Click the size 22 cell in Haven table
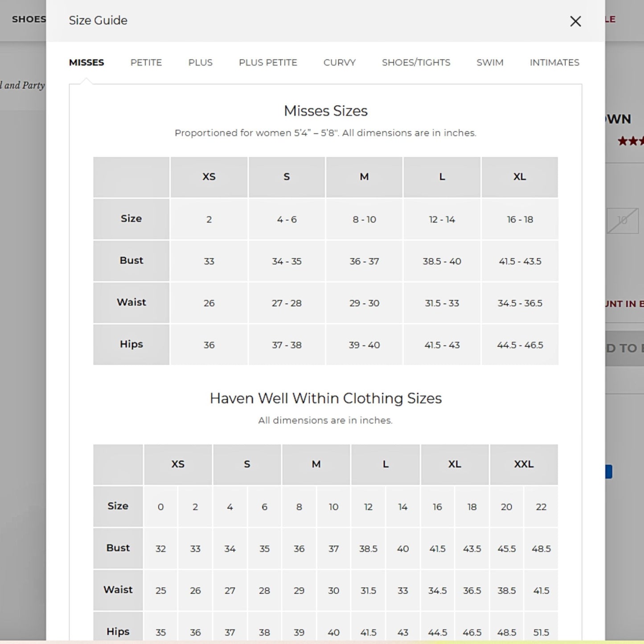Image resolution: width=644 pixels, height=644 pixels. click(x=541, y=507)
